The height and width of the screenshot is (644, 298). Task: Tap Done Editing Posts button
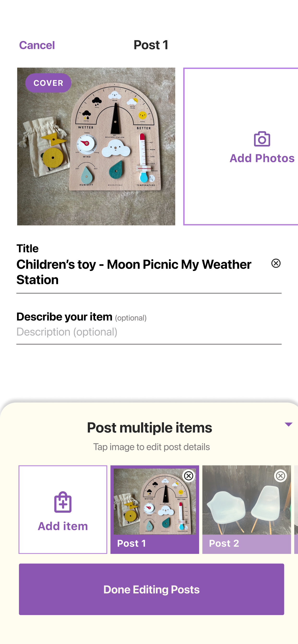pyautogui.click(x=151, y=589)
